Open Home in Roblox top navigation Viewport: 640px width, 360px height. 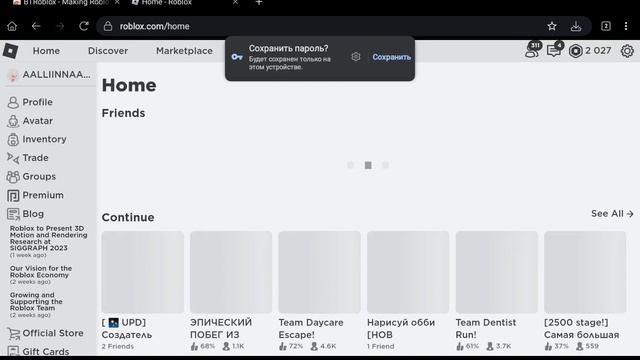pyautogui.click(x=46, y=51)
